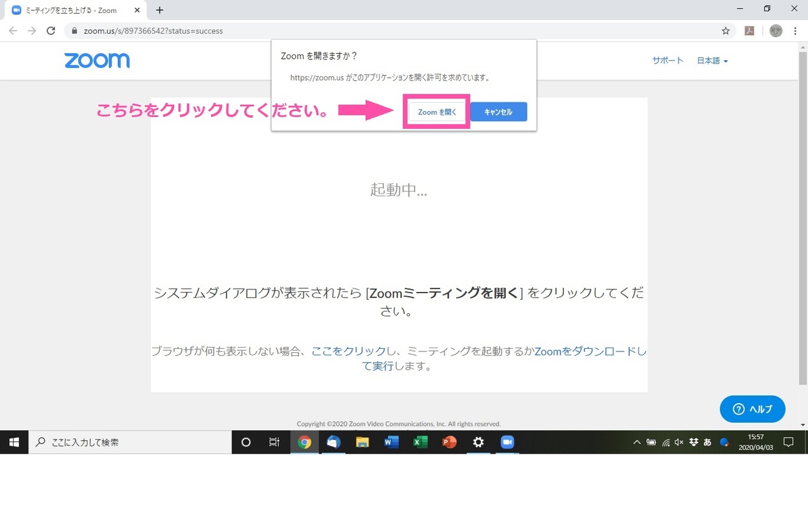This screenshot has height=532, width=808.
Task: Click the page scrollbar down arrow
Action: pos(803,425)
